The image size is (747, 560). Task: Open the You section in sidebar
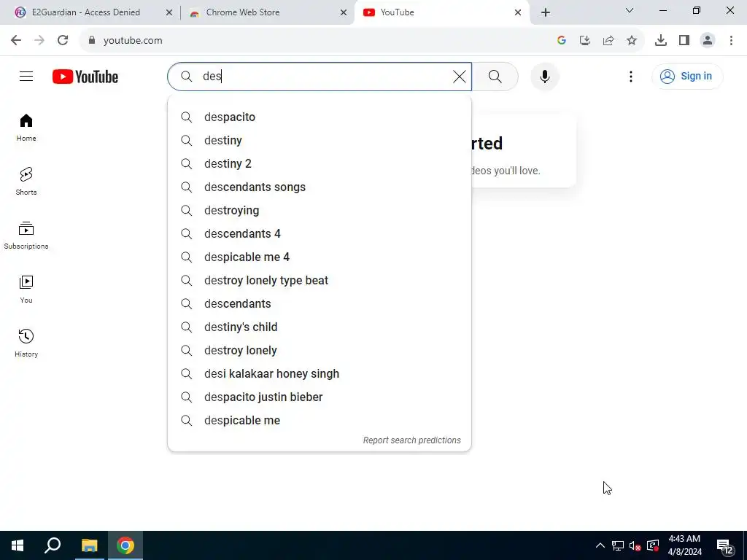26,289
